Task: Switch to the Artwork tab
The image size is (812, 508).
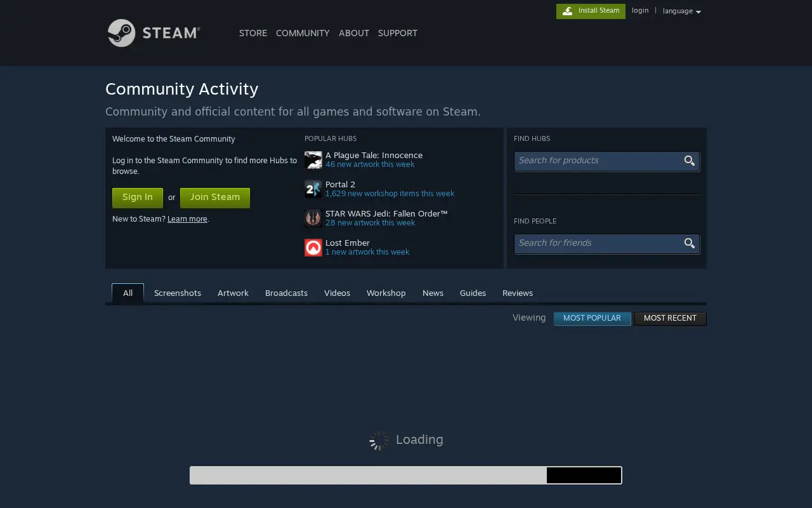Action: tap(233, 293)
